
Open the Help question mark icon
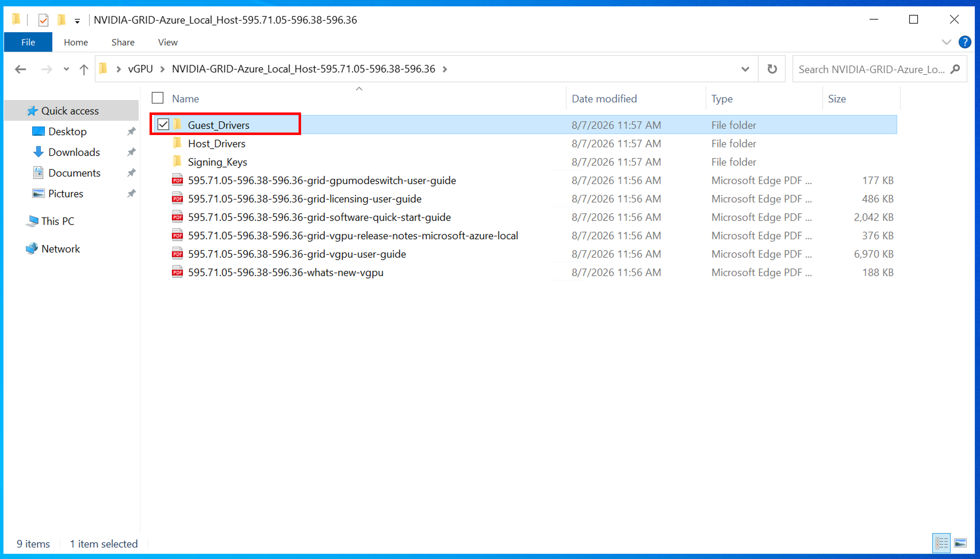[965, 42]
